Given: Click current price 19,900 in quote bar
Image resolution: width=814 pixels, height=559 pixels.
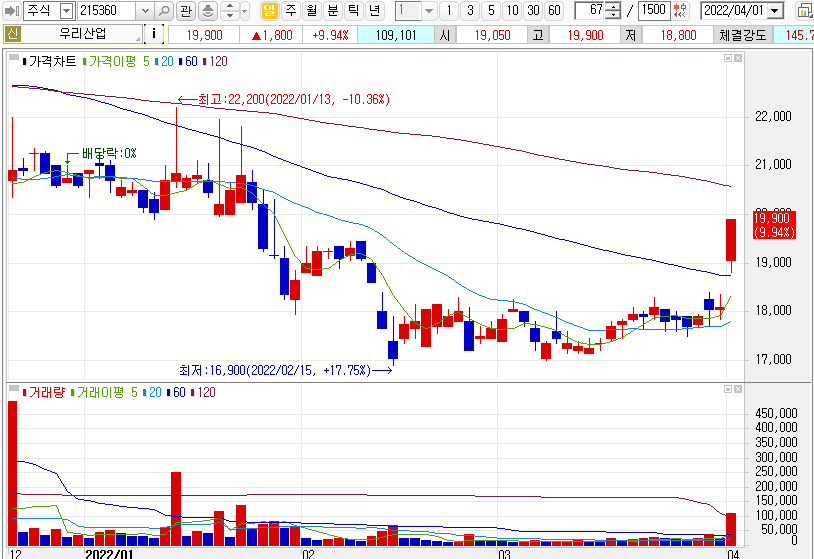Looking at the screenshot, I should [205, 35].
